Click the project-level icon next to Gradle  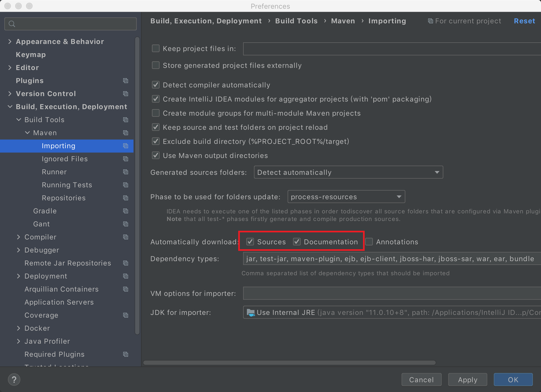[x=125, y=211]
